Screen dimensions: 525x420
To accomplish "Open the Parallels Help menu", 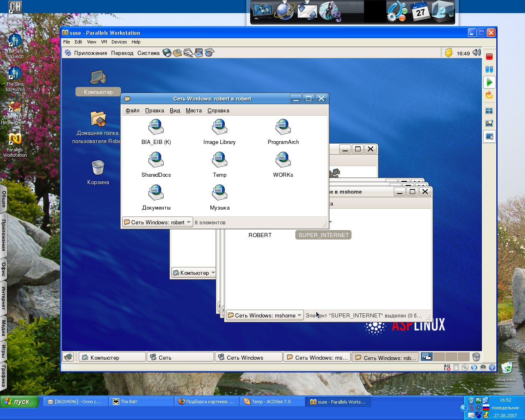I will [136, 42].
